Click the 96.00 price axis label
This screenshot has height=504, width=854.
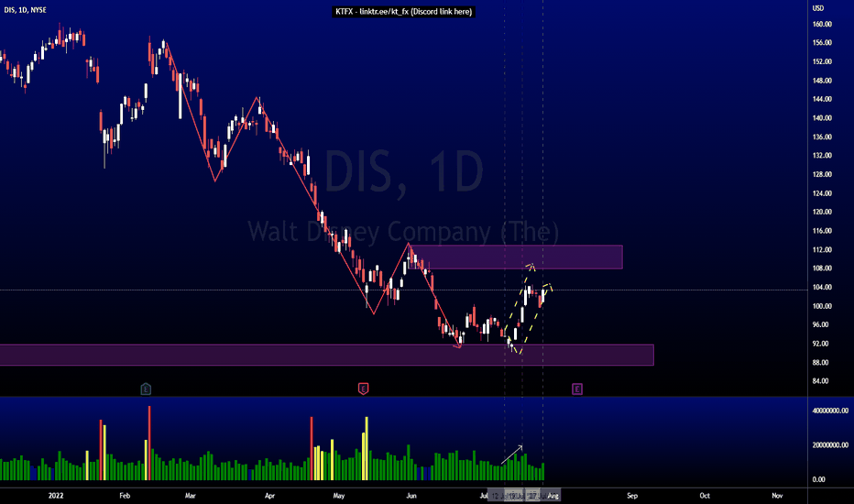pos(820,324)
